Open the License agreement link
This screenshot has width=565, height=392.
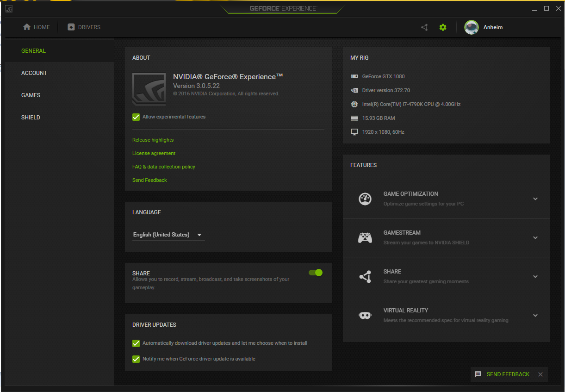[154, 153]
